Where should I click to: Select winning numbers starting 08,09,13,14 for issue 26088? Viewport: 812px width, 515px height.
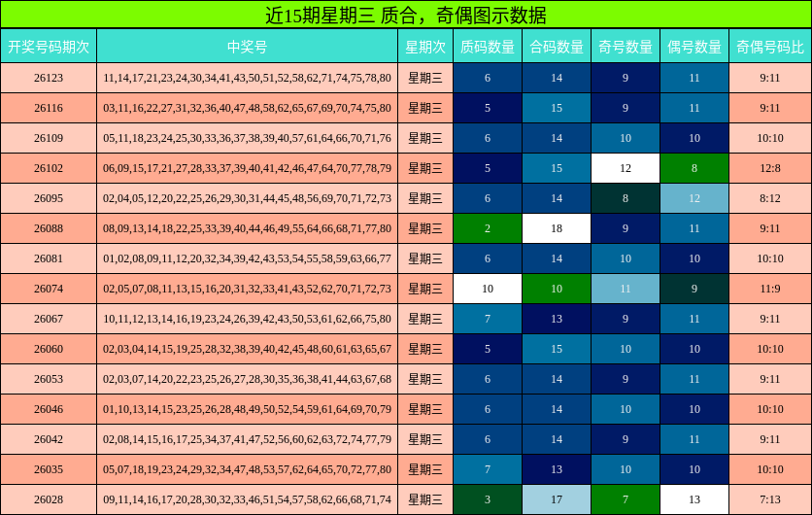tap(247, 228)
